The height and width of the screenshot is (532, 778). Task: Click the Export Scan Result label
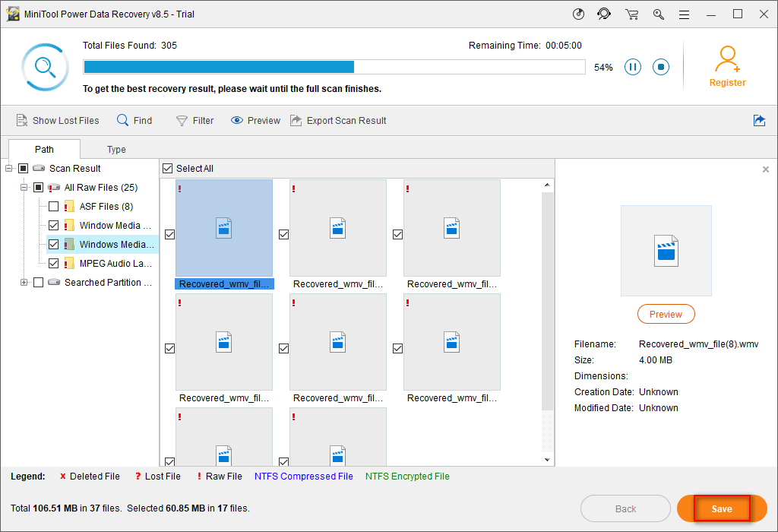(x=346, y=121)
